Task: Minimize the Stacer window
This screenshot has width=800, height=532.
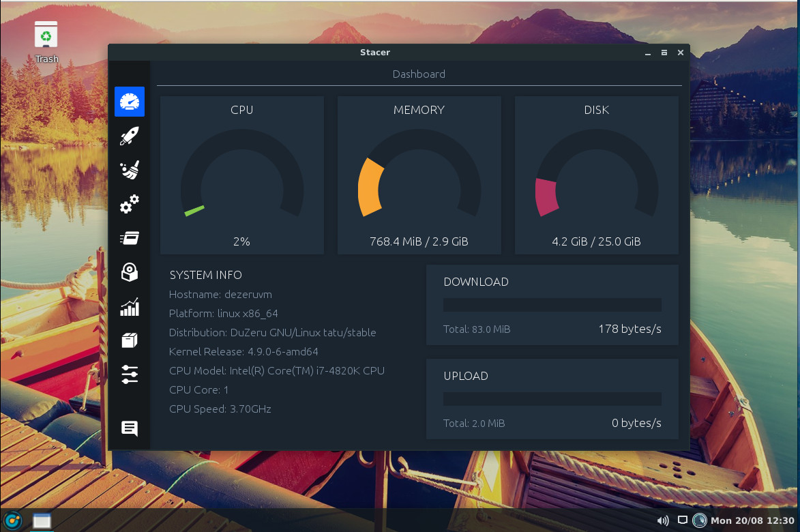Action: pyautogui.click(x=648, y=53)
